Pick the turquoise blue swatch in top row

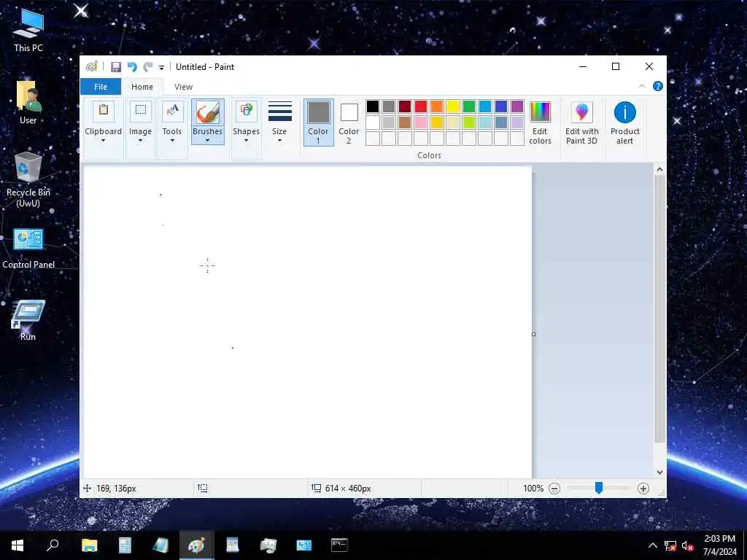coord(485,106)
